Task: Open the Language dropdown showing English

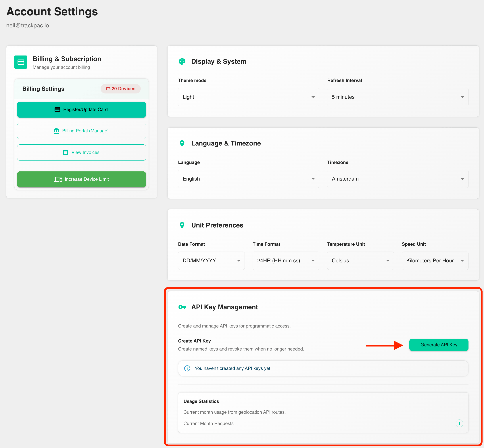Action: coord(248,179)
